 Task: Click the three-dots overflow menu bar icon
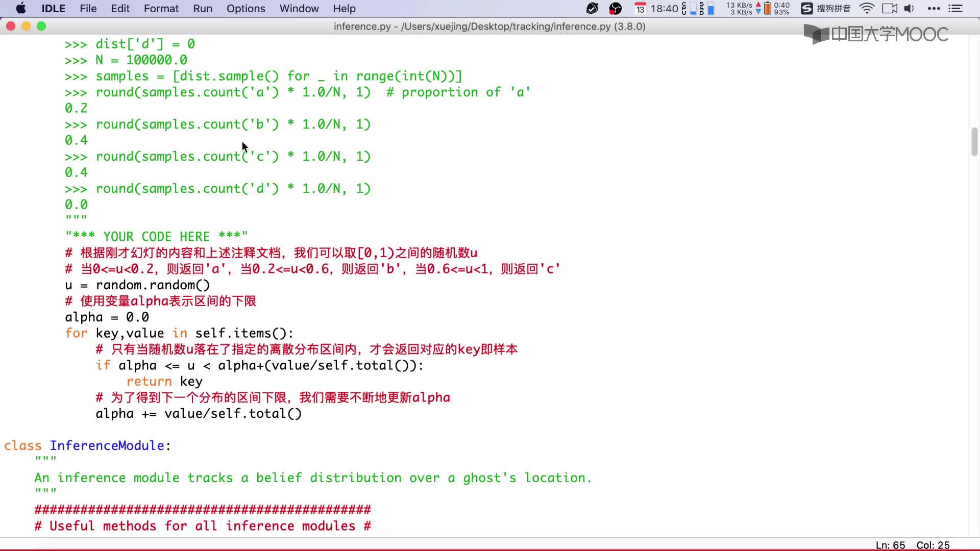(934, 9)
